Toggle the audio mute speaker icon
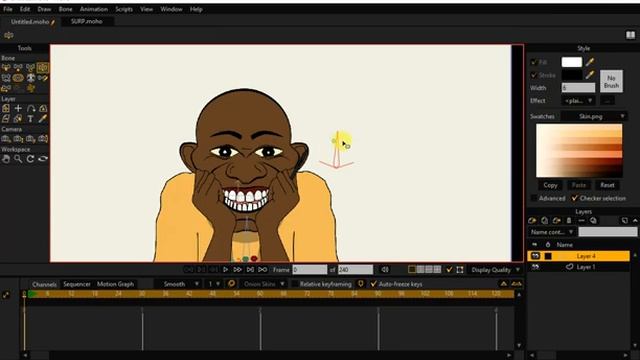Viewport: 640px width, 360px height. (385, 269)
